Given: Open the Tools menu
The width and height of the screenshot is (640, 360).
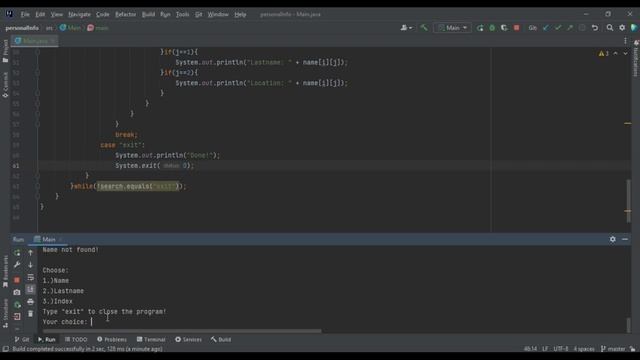Looking at the screenshot, I should (182, 14).
